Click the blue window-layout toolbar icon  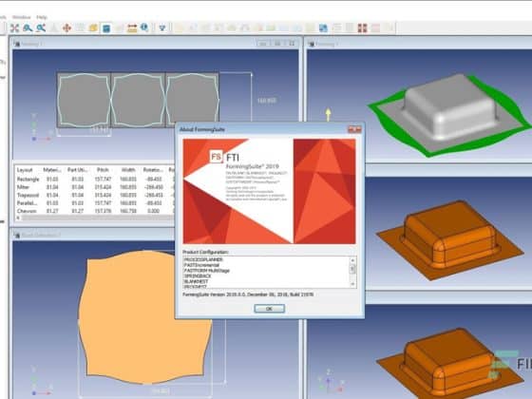323,28
